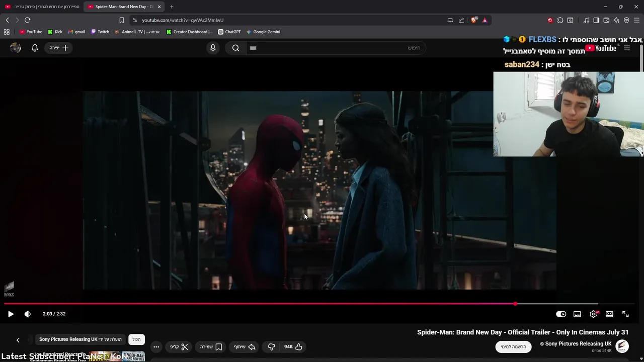The height and width of the screenshot is (362, 644).
Task: Enter fullscreen with the expand arrows icon
Action: [x=625, y=314]
